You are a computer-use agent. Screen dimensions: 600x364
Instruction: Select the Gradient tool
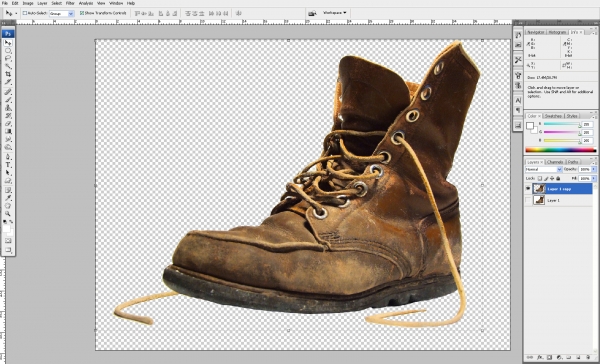(x=8, y=131)
